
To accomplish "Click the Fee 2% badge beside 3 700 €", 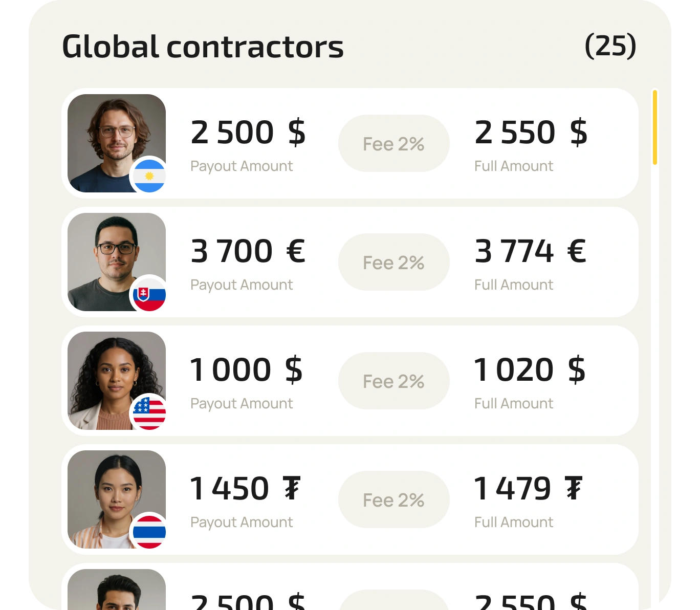I will pyautogui.click(x=393, y=263).
